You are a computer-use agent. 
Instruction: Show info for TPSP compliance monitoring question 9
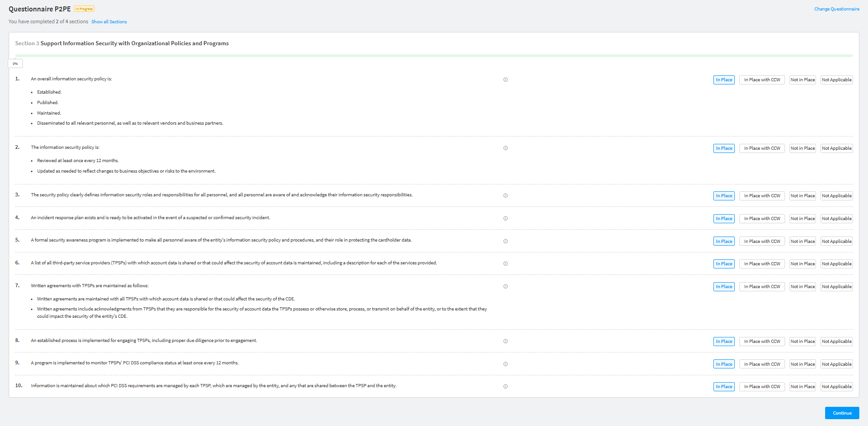tap(505, 364)
